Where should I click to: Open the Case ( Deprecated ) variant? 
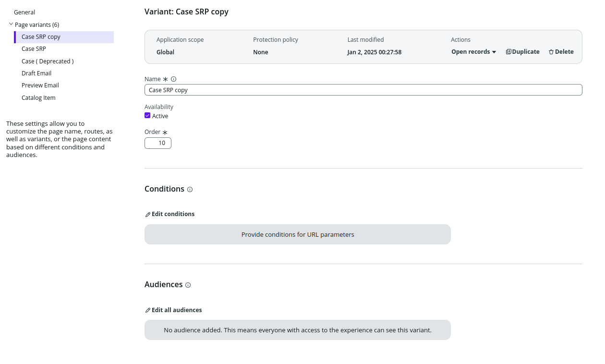pos(48,61)
